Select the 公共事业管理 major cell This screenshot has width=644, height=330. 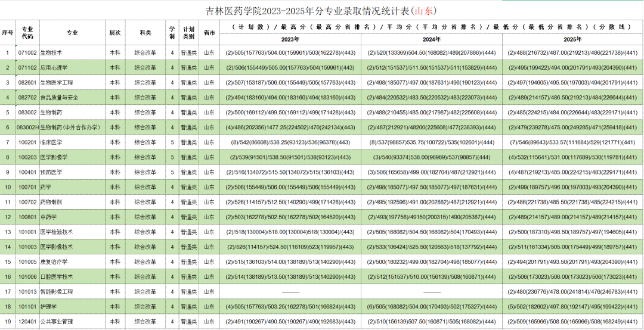(72, 322)
